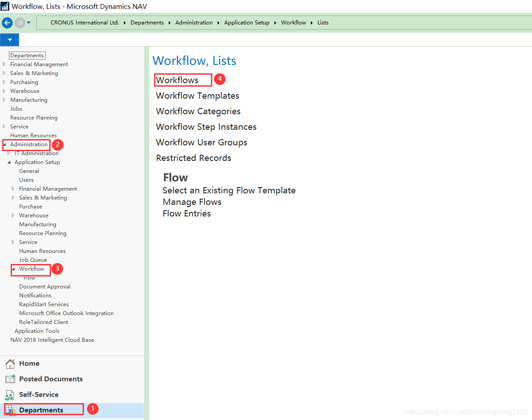Screen dimensions: 532x420
Task: Open Workflow Templates link
Action: click(x=198, y=96)
